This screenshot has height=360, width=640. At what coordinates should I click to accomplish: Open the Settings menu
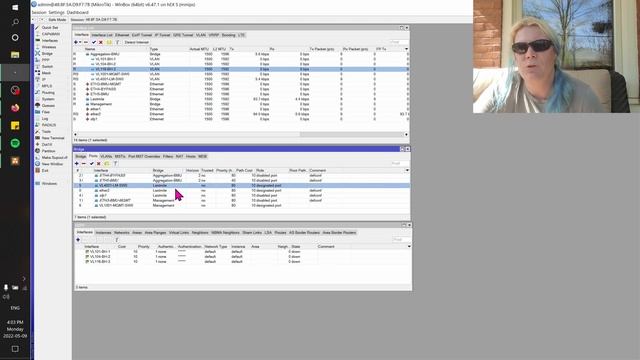pyautogui.click(x=56, y=13)
